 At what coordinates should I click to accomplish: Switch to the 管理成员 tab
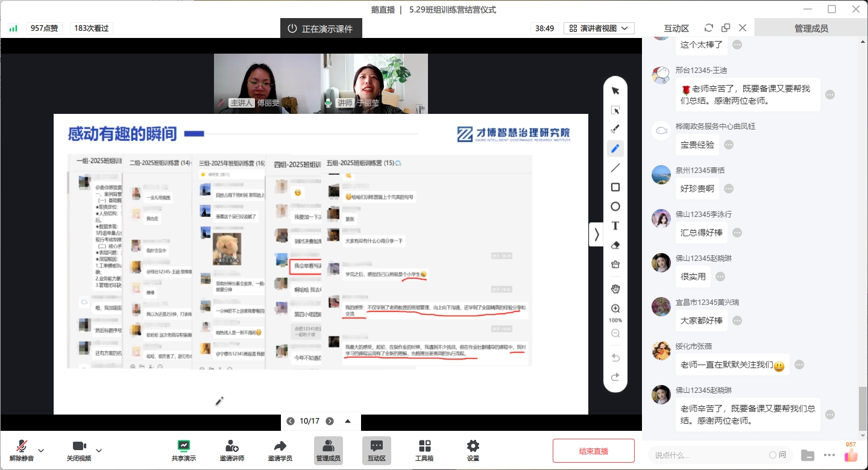coord(811,28)
